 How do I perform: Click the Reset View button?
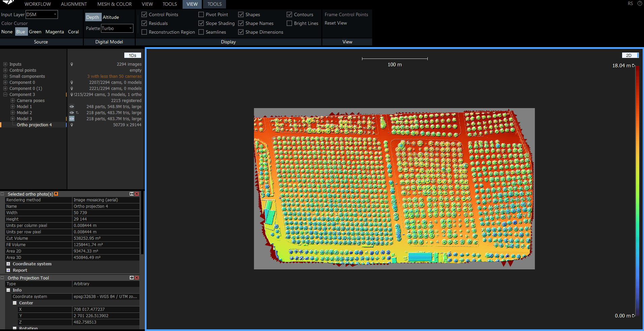pyautogui.click(x=336, y=23)
